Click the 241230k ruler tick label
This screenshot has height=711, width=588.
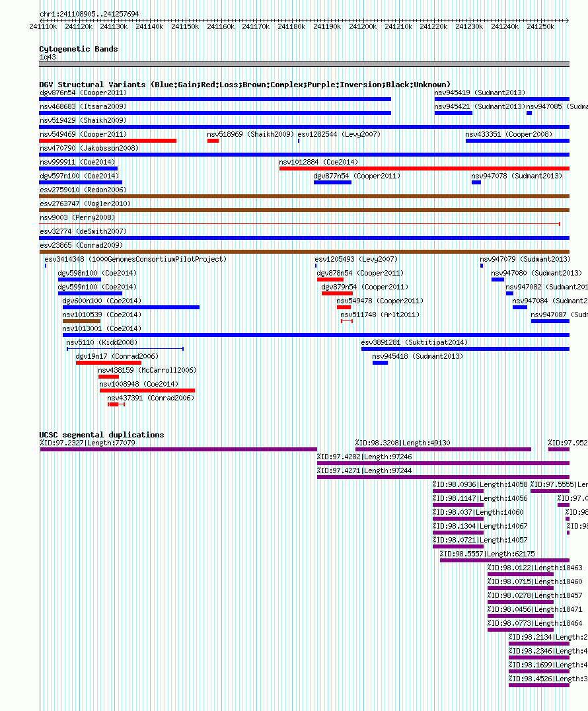469,26
